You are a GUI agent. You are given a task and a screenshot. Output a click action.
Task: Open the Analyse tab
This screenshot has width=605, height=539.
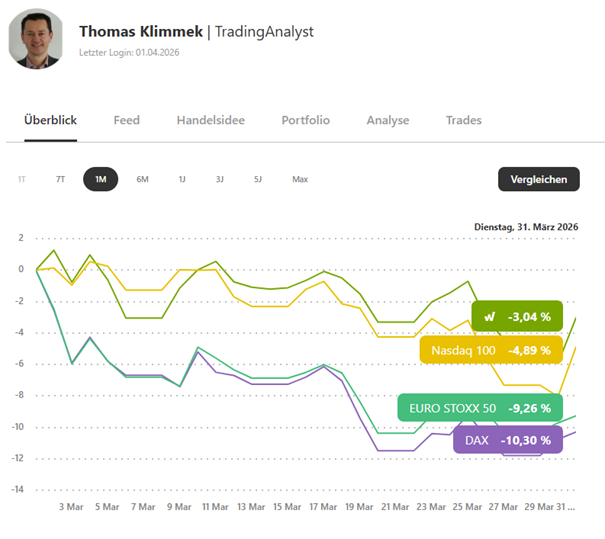pyautogui.click(x=388, y=120)
